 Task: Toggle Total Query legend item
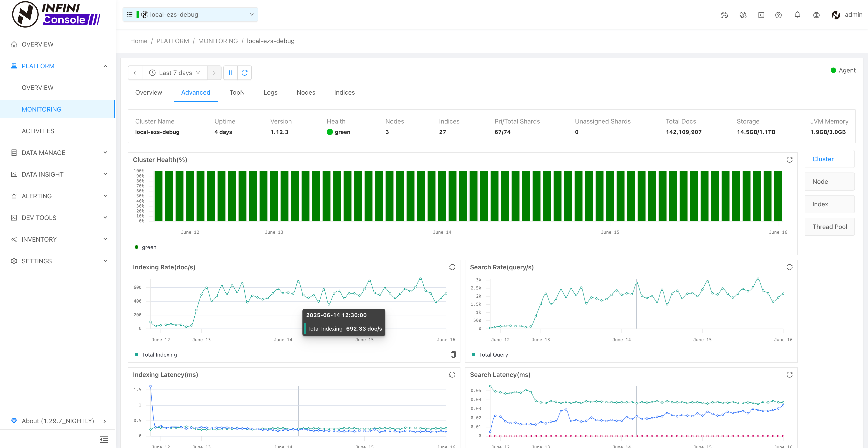point(490,355)
